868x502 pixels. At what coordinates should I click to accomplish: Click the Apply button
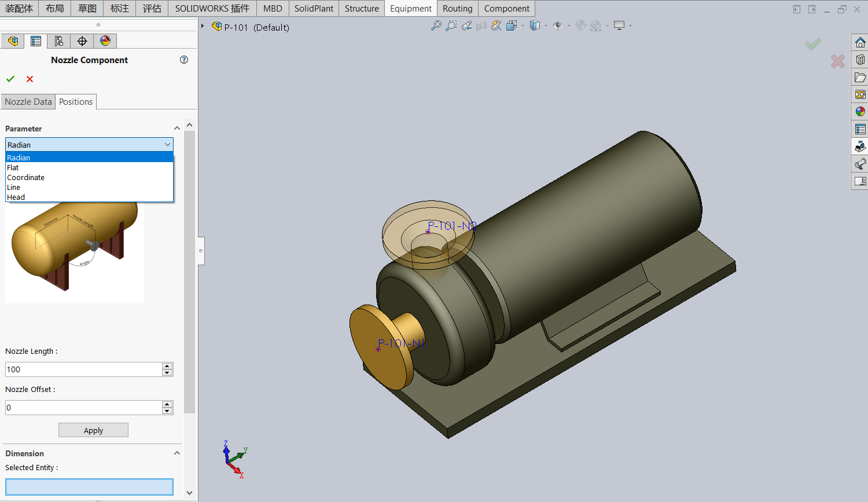point(93,430)
